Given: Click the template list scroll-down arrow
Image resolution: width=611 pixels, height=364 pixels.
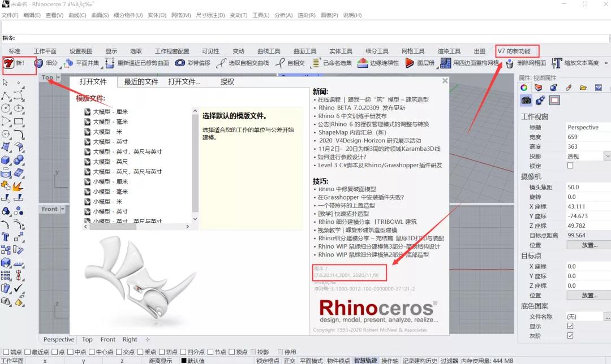Looking at the screenshot, I should pyautogui.click(x=195, y=219).
